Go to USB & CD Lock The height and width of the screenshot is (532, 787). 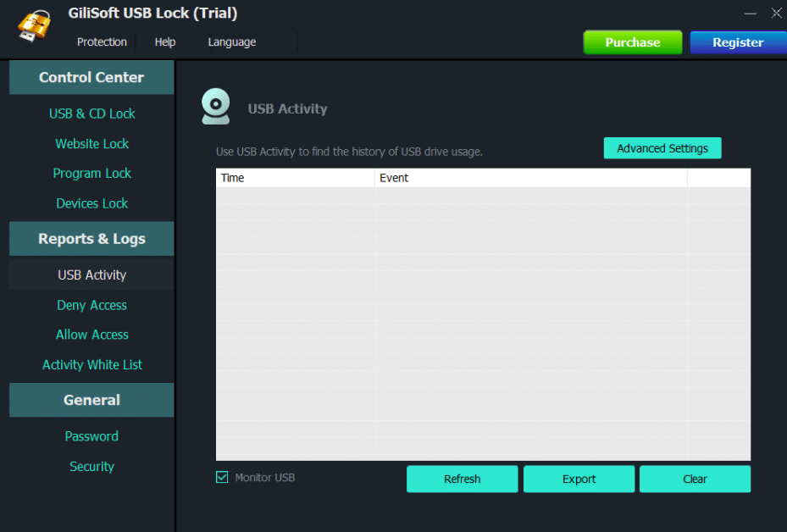click(91, 114)
